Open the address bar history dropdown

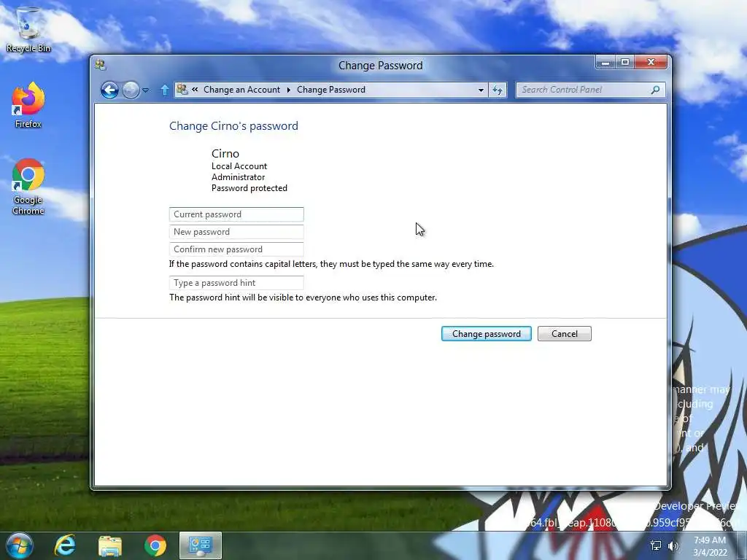(481, 90)
